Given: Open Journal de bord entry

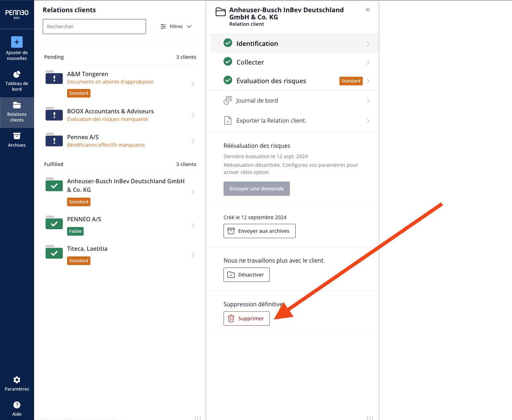Looking at the screenshot, I should 295,101.
